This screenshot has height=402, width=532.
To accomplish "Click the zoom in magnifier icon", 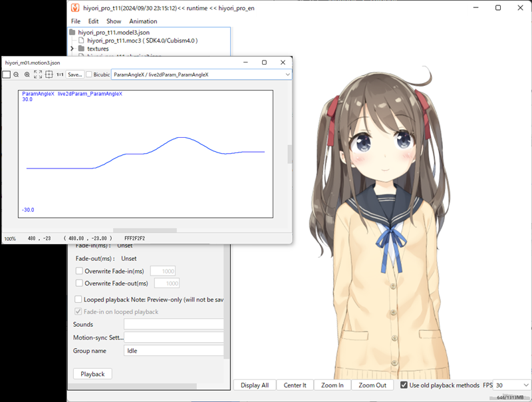I will [x=27, y=75].
